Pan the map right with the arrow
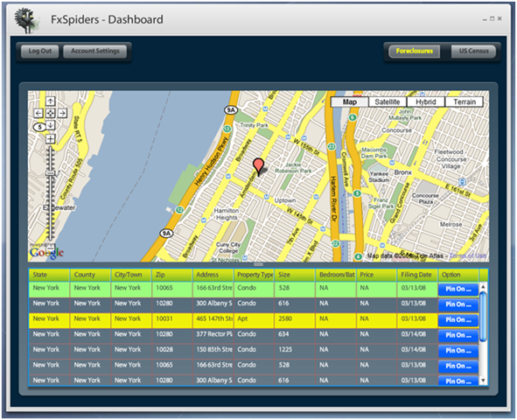 pos(62,114)
